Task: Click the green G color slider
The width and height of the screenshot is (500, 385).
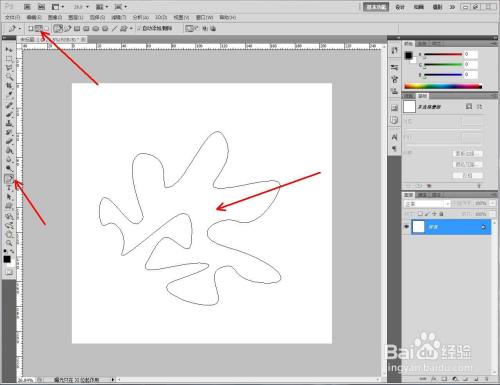Action: click(x=443, y=64)
